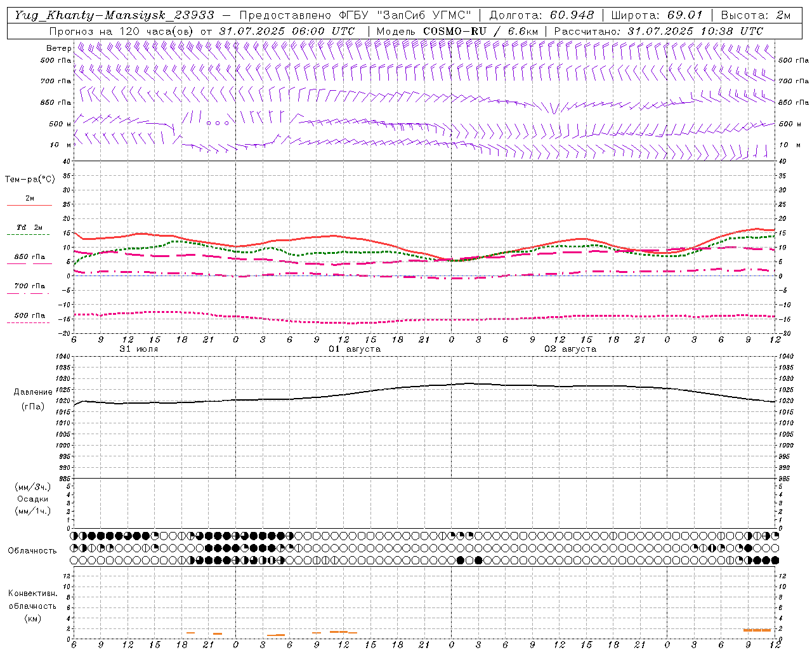
Task: Click the station title Yug_Khanty-Mansiysk_23933
Action: coord(114,15)
